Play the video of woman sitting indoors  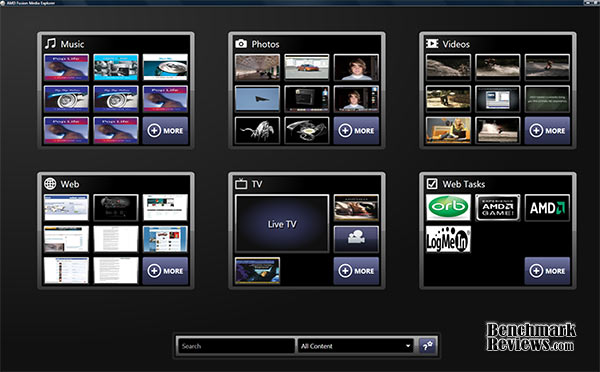(448, 131)
